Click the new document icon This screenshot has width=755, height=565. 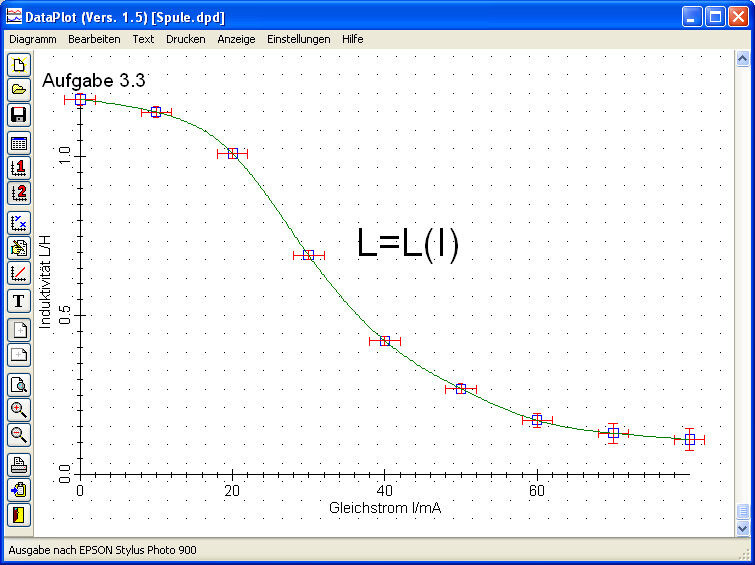[19, 65]
